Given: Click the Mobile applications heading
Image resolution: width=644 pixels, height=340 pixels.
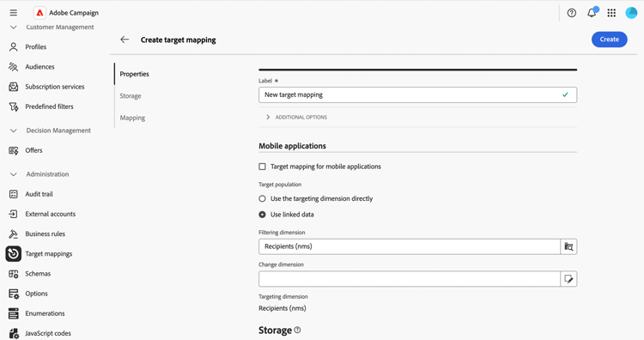Looking at the screenshot, I should tap(293, 146).
